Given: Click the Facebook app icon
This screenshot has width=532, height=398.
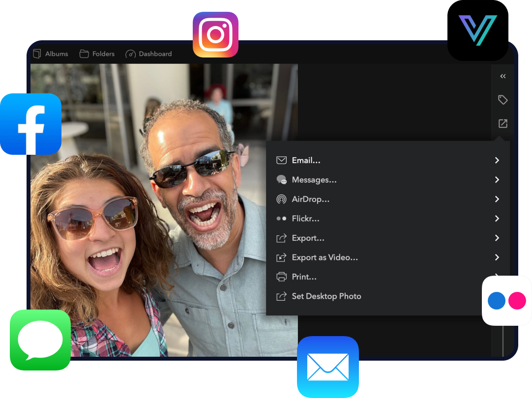Looking at the screenshot, I should click(x=30, y=124).
